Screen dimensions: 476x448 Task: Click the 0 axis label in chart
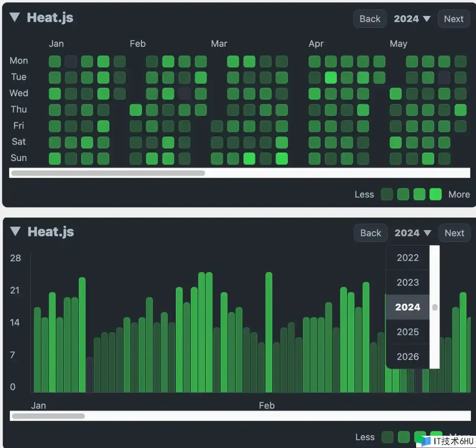(x=13, y=387)
